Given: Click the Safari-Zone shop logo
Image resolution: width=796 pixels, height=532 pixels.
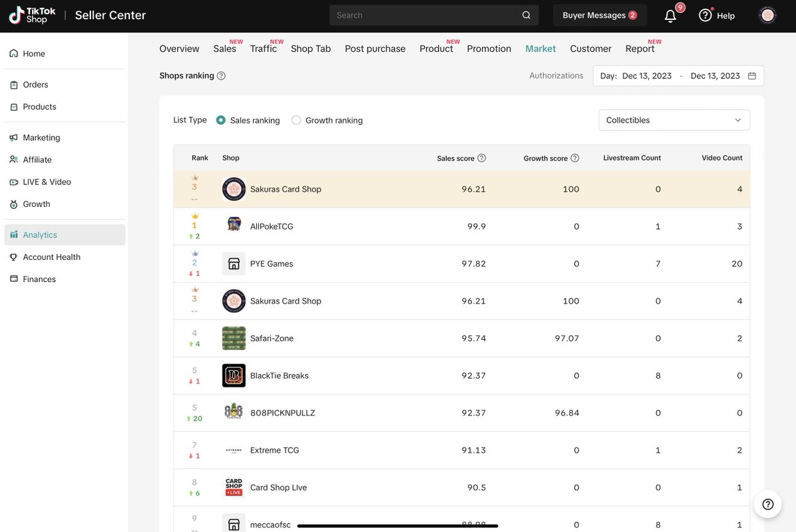Looking at the screenshot, I should [234, 338].
